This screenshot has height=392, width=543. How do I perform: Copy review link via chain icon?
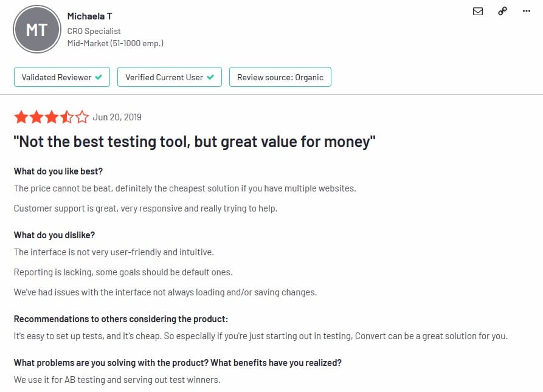[x=502, y=11]
